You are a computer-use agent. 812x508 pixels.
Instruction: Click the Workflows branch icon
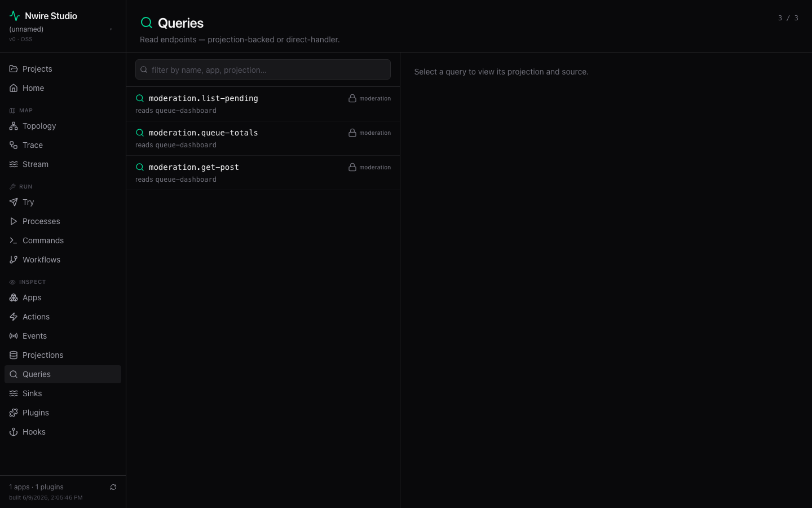14,260
